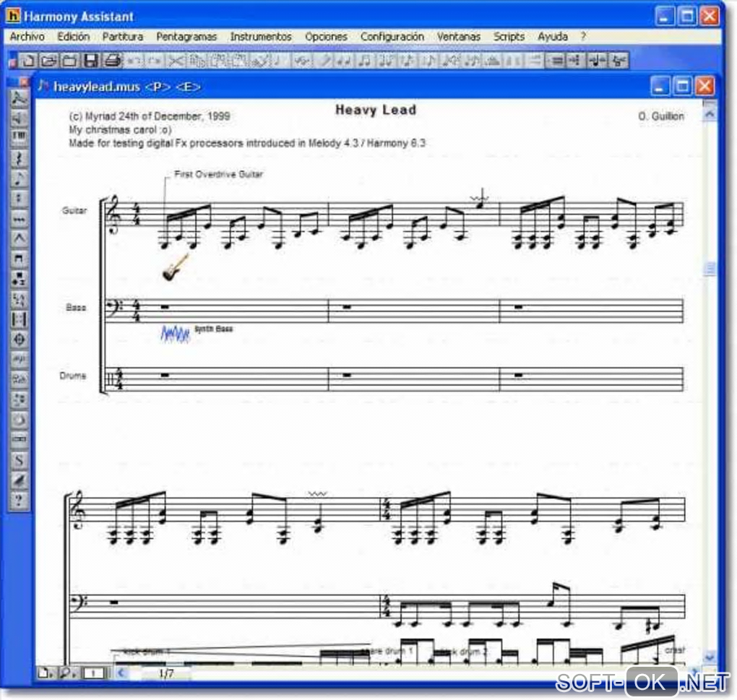The image size is (737, 700).
Task: Open the Ayuda menu
Action: 553,37
